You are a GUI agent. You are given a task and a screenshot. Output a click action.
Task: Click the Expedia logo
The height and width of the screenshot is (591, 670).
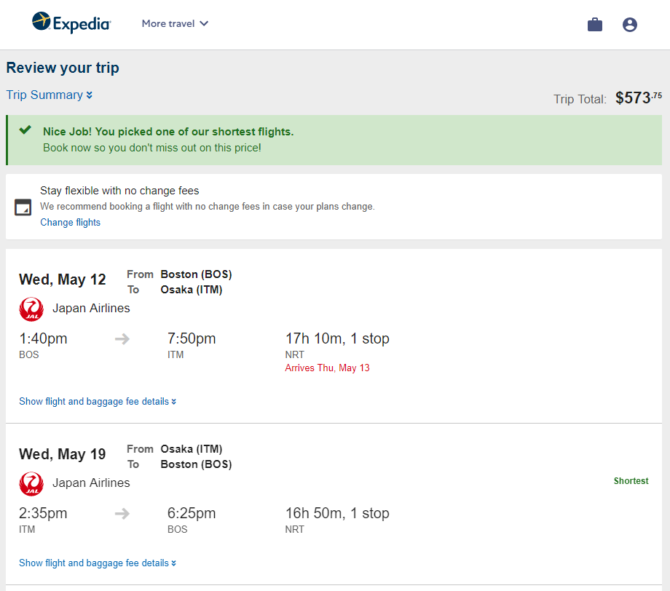click(x=71, y=23)
